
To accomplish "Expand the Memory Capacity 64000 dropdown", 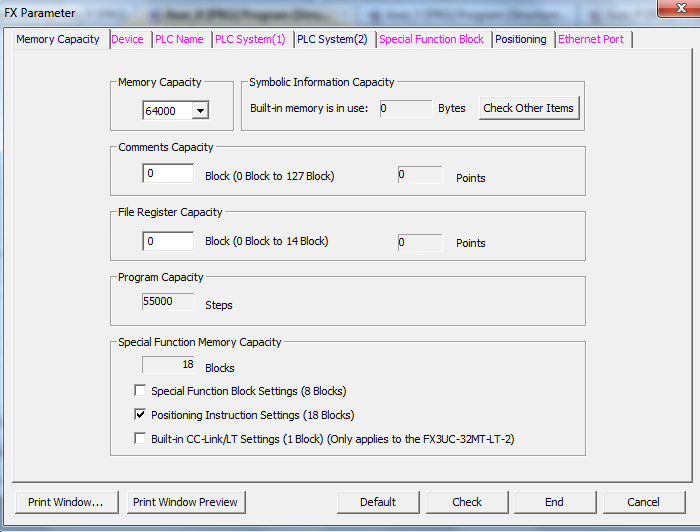I will click(x=200, y=111).
